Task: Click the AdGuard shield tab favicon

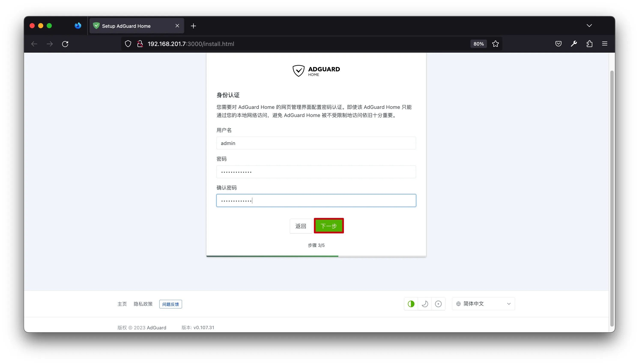Action: [x=96, y=26]
